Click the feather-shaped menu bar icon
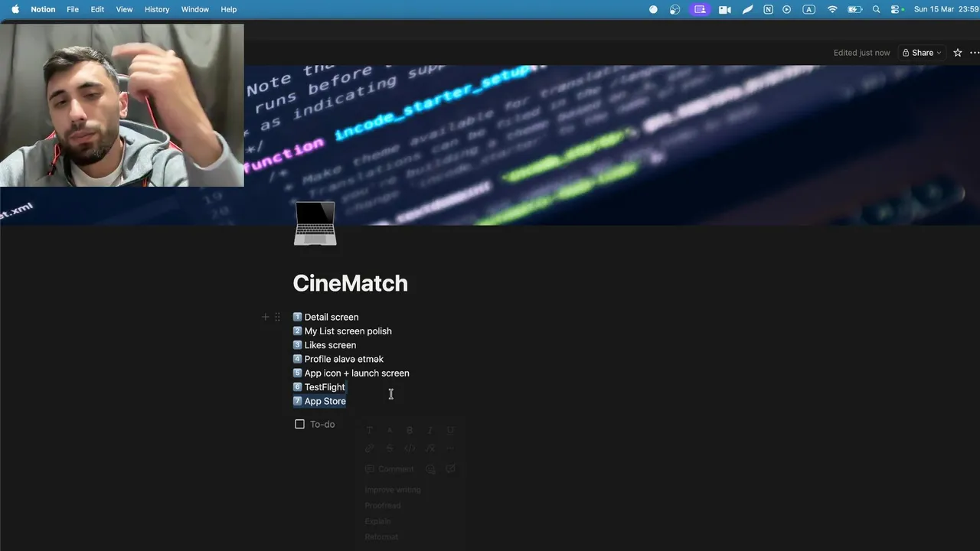This screenshot has height=551, width=980. pyautogui.click(x=748, y=9)
